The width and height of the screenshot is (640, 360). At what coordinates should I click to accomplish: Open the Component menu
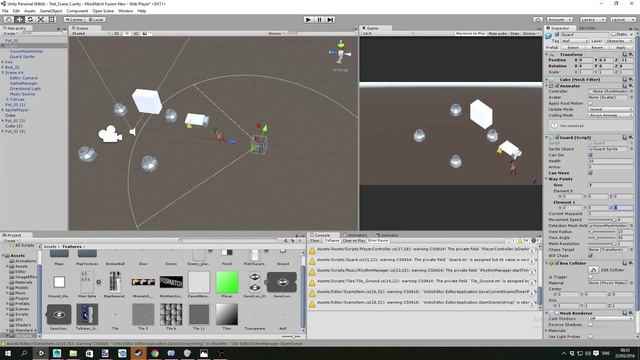pyautogui.click(x=77, y=11)
